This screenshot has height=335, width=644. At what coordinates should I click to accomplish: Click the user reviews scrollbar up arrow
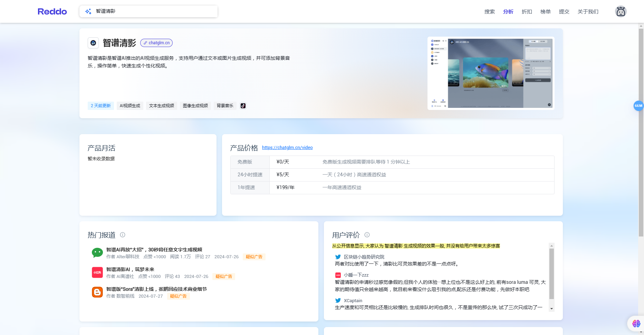pyautogui.click(x=551, y=246)
